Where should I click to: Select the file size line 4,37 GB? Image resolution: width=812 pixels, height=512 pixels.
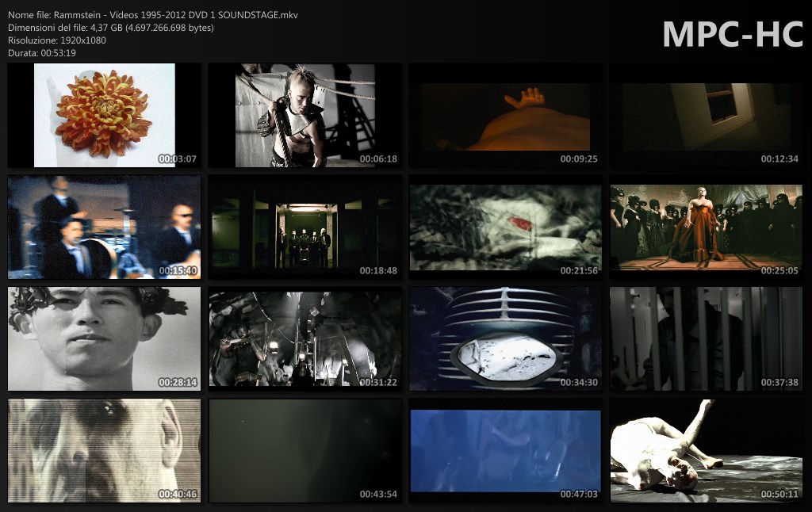tap(111, 28)
